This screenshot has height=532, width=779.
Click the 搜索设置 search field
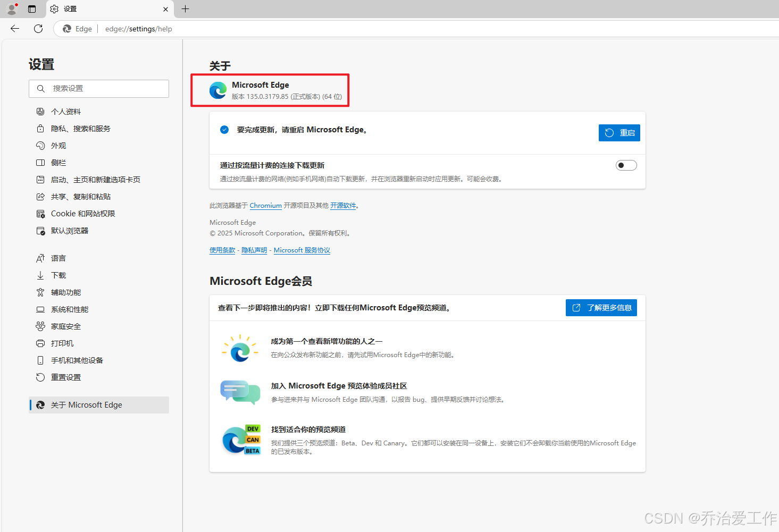[99, 89]
